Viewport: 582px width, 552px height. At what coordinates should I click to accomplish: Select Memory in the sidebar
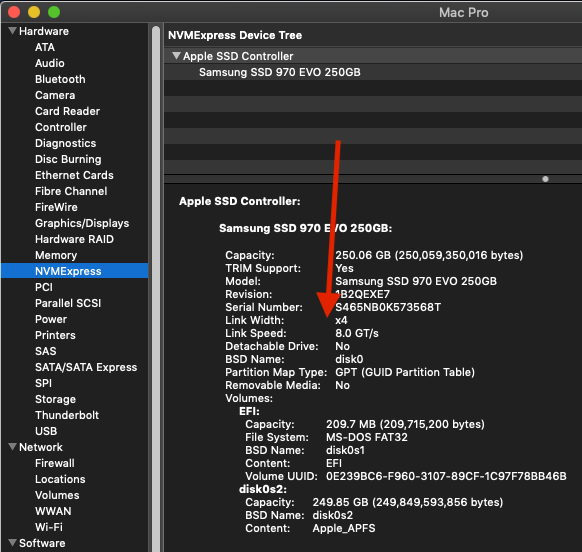(x=56, y=255)
